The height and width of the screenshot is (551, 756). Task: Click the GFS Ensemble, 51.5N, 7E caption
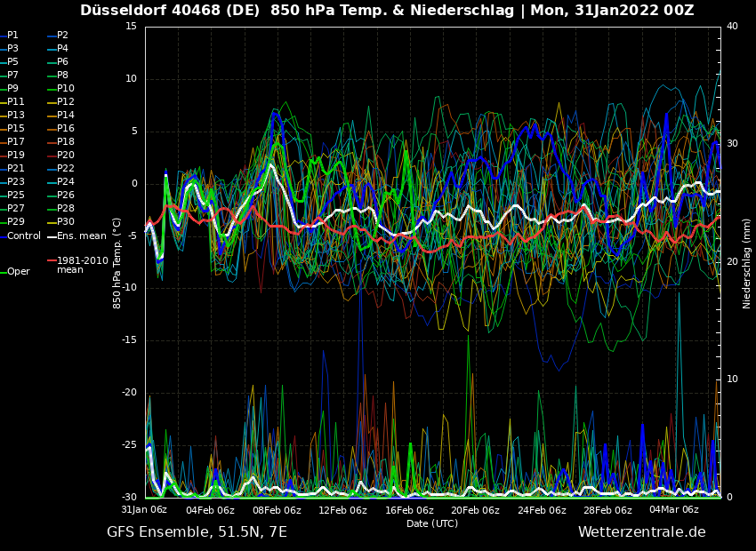point(197,531)
